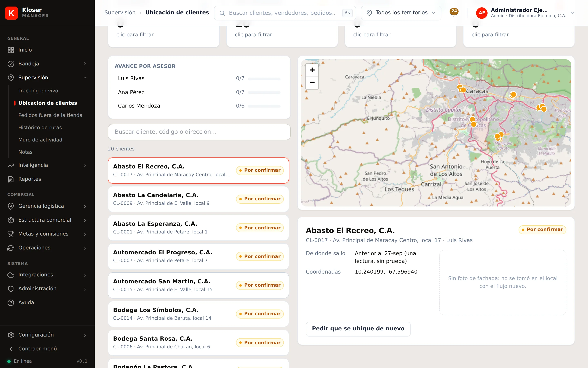Click the Reportes document icon

11,179
